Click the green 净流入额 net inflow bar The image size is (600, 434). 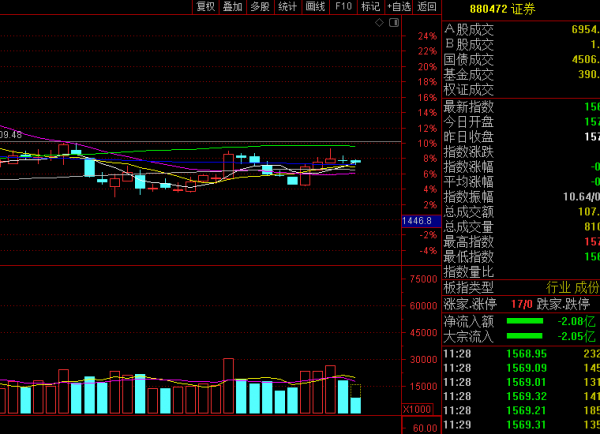pyautogui.click(x=529, y=321)
